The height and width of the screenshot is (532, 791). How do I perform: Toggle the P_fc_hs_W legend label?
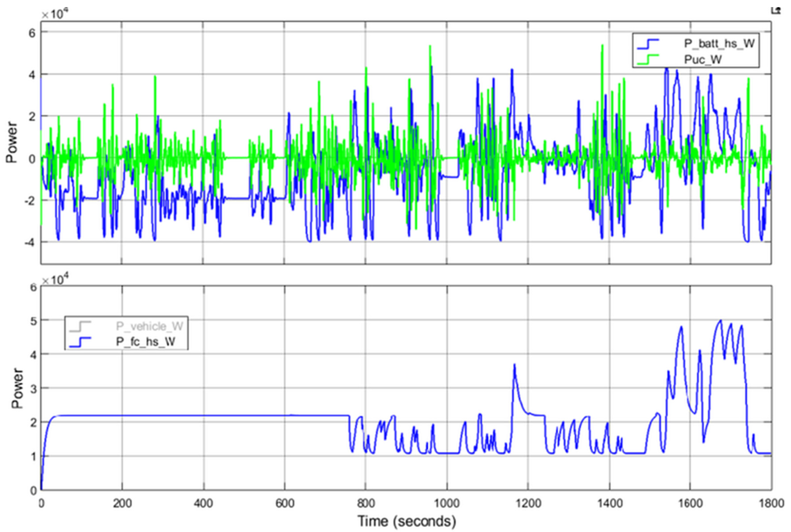coord(146,342)
